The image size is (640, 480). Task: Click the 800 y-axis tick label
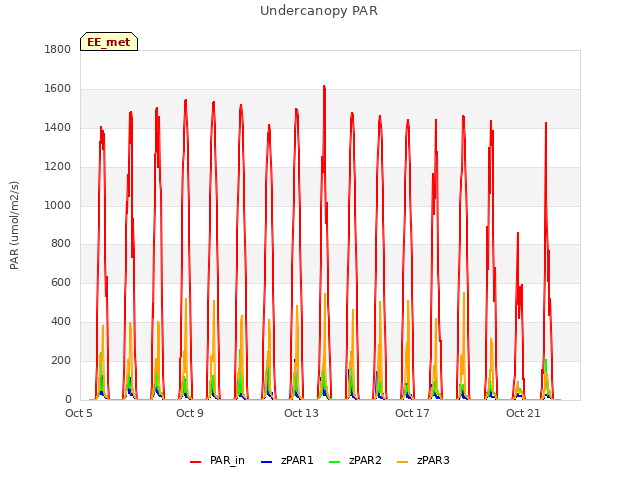(x=61, y=244)
